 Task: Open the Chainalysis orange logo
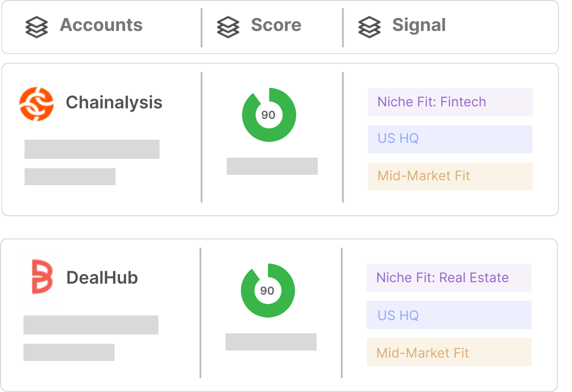[36, 104]
